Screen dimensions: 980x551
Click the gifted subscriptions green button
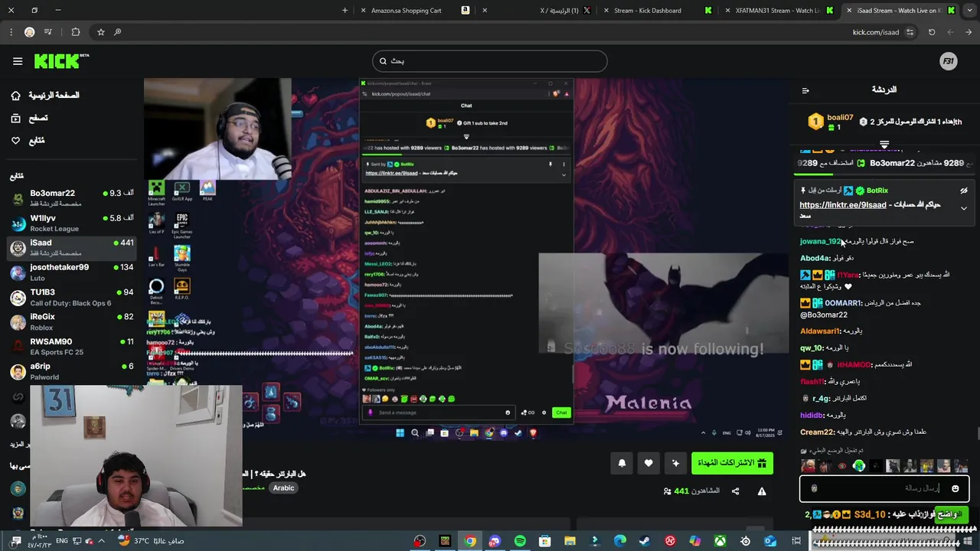click(732, 463)
